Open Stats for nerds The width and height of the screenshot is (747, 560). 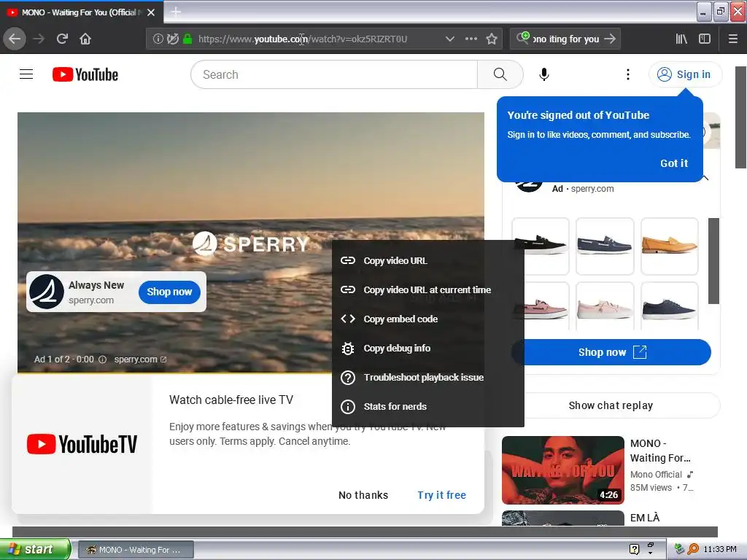pyautogui.click(x=427, y=406)
